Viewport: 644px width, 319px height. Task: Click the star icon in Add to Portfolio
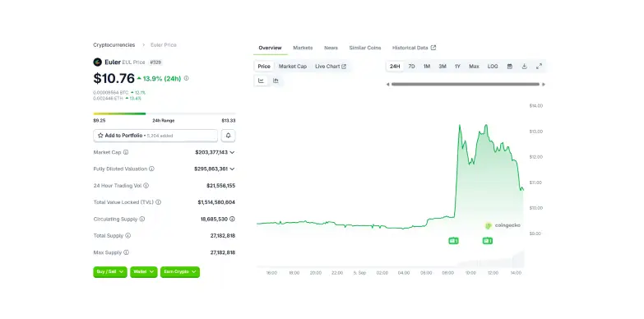point(100,136)
